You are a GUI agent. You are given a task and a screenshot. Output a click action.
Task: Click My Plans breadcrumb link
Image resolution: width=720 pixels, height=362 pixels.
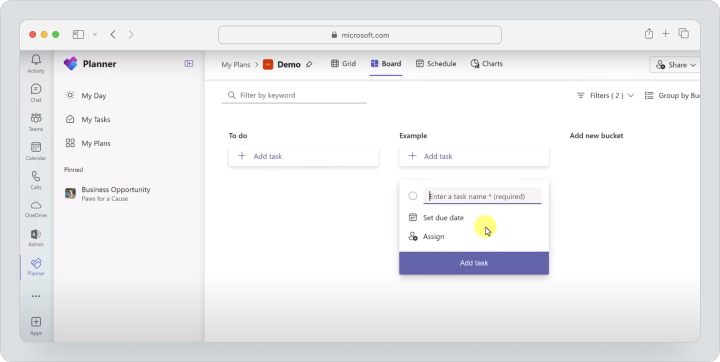click(x=236, y=65)
